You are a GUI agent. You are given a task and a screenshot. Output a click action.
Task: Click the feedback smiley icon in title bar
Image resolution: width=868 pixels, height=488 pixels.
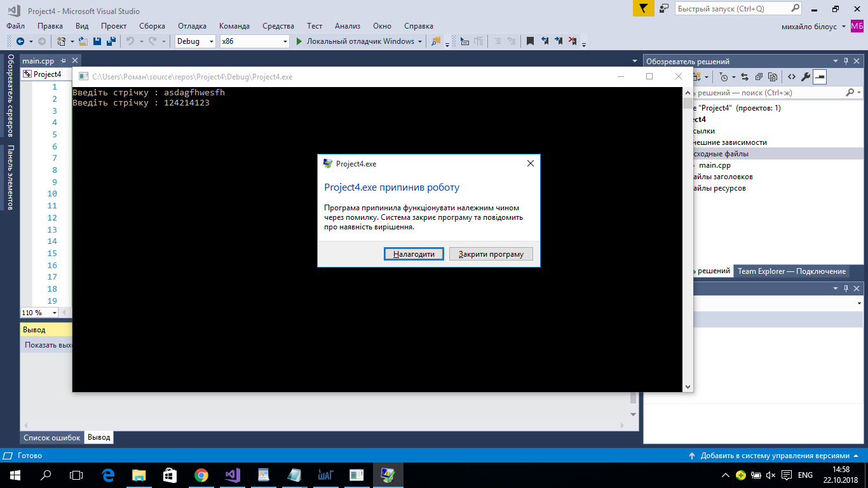click(664, 9)
